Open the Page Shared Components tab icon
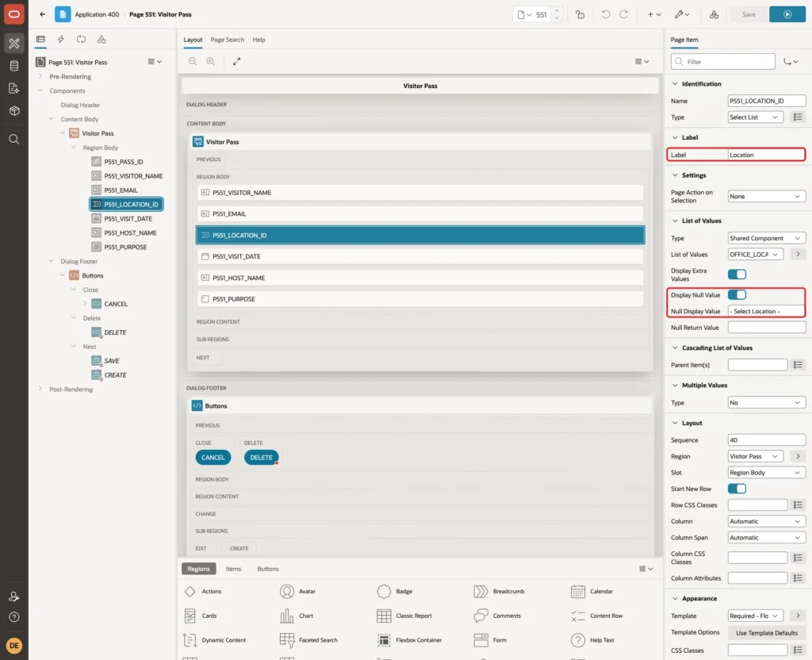 (x=101, y=40)
